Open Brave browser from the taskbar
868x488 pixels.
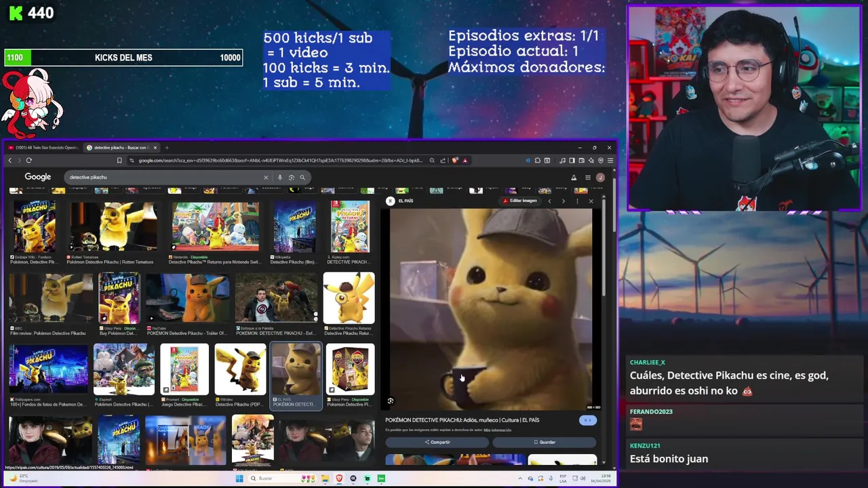pos(339,479)
